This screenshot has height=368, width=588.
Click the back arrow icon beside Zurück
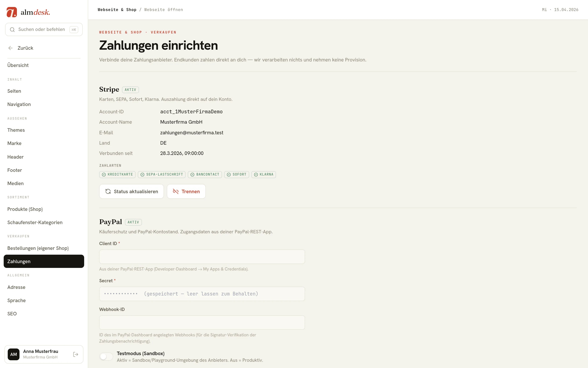[10, 48]
